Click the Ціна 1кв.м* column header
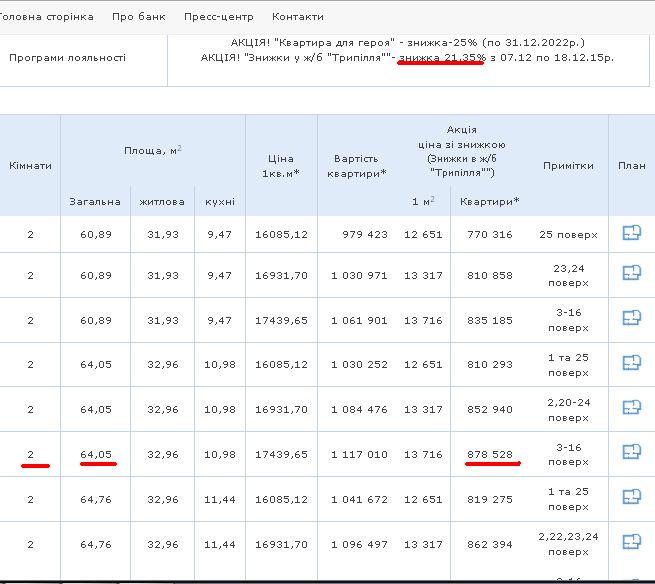 [281, 166]
